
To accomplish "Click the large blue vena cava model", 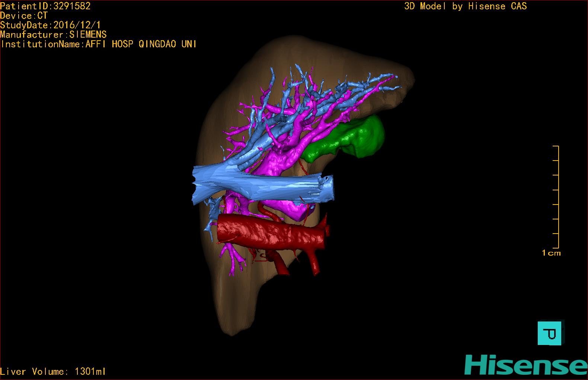I will 263,185.
